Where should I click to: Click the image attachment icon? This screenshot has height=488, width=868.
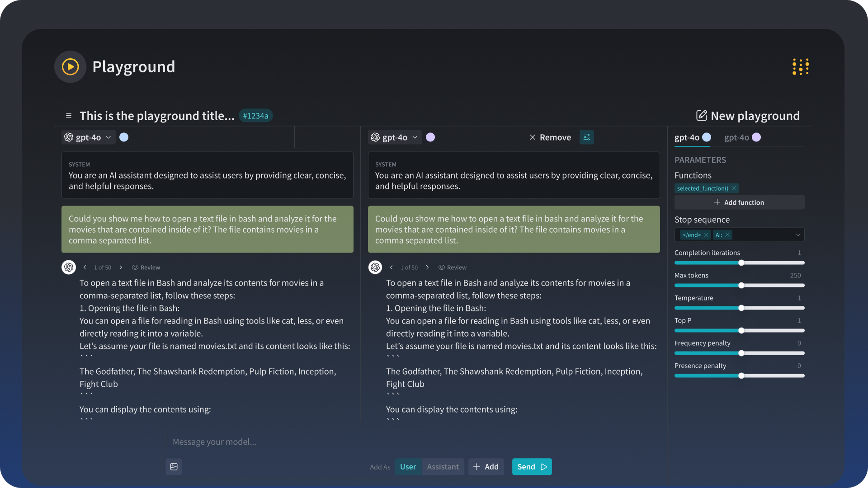174,467
